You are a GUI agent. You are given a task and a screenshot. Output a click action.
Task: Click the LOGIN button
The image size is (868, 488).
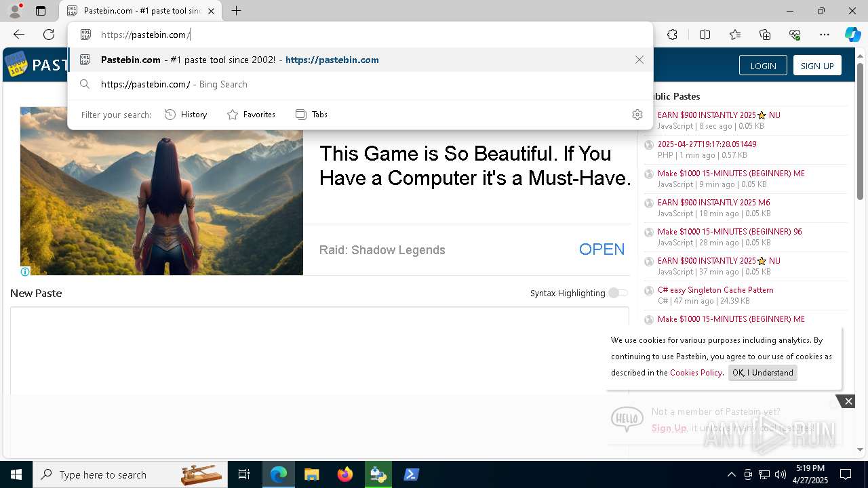(x=763, y=66)
